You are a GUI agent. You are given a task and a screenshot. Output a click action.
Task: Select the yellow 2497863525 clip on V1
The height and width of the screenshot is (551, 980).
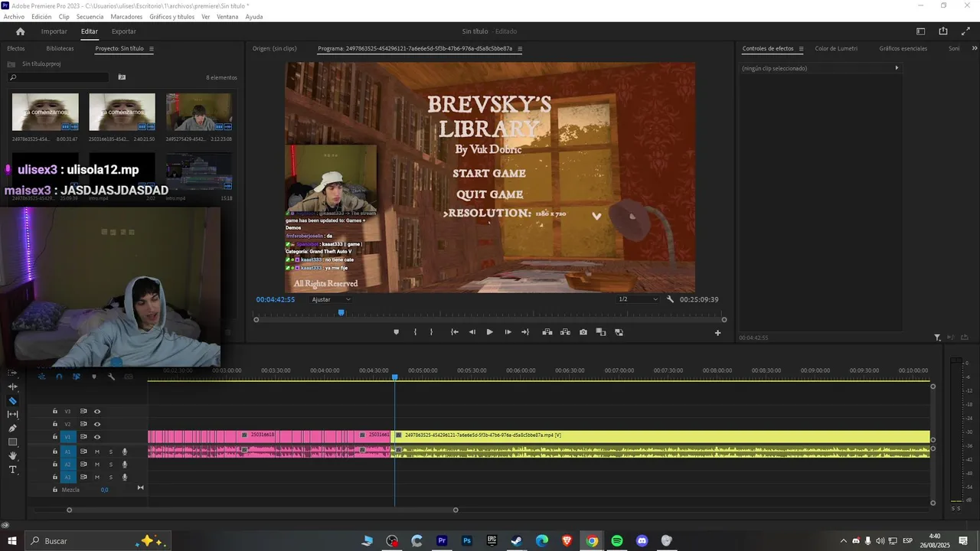point(662,435)
